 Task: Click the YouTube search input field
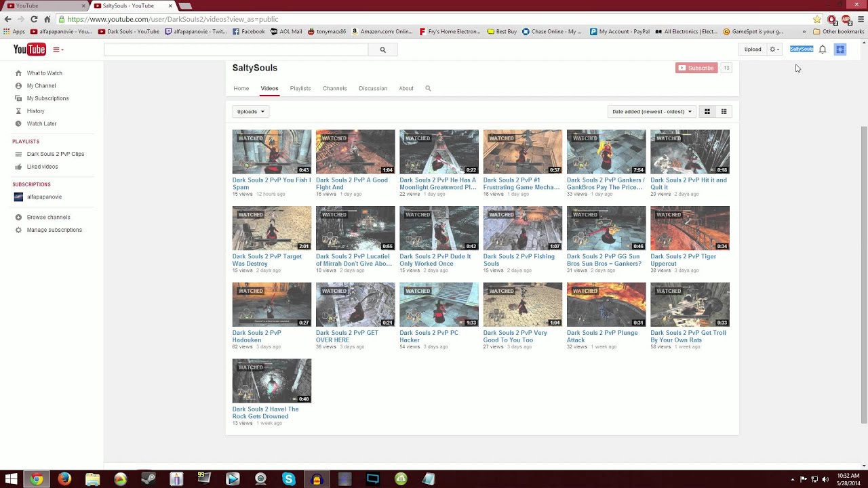(x=236, y=49)
